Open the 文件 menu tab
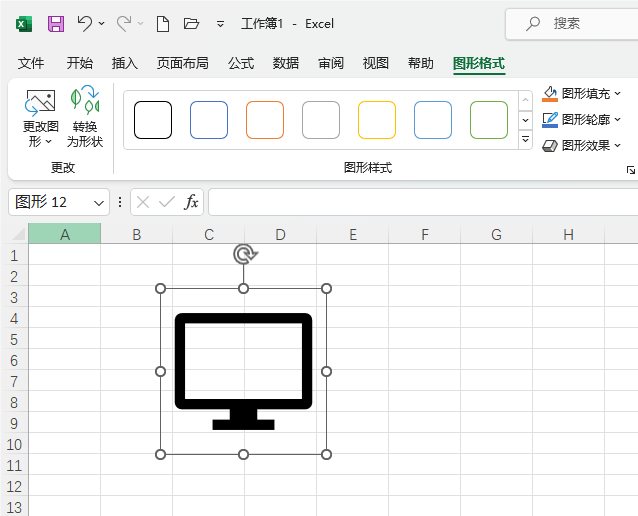This screenshot has width=638, height=516. [x=31, y=63]
